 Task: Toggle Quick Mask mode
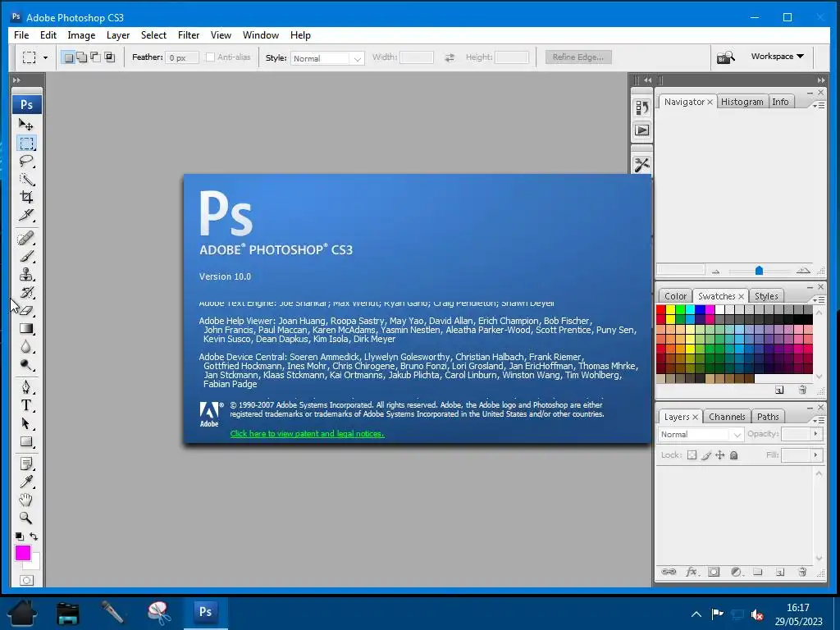26,580
